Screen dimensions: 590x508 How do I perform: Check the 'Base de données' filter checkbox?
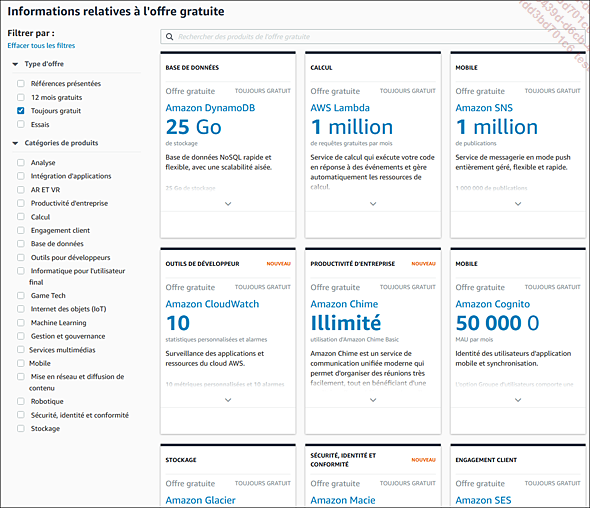point(21,244)
